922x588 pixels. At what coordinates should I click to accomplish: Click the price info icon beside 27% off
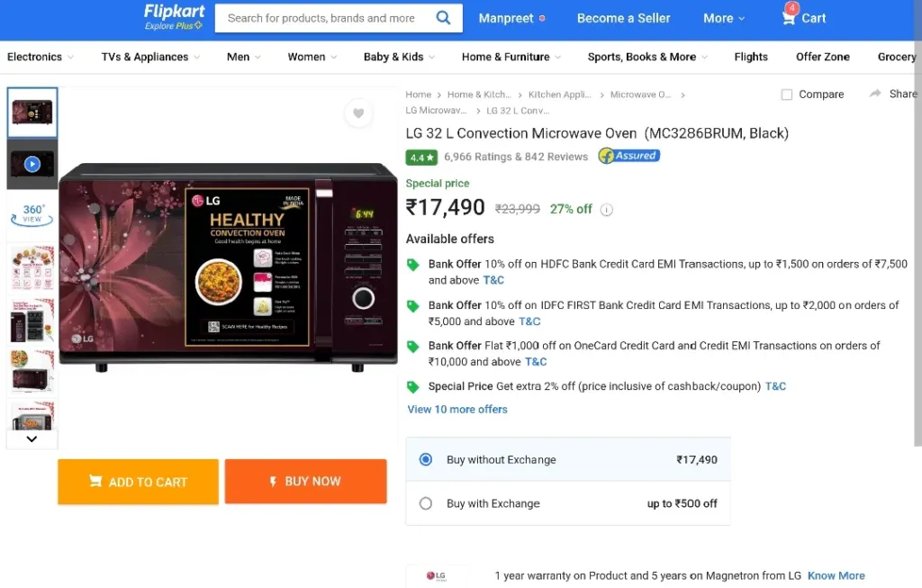pyautogui.click(x=606, y=210)
